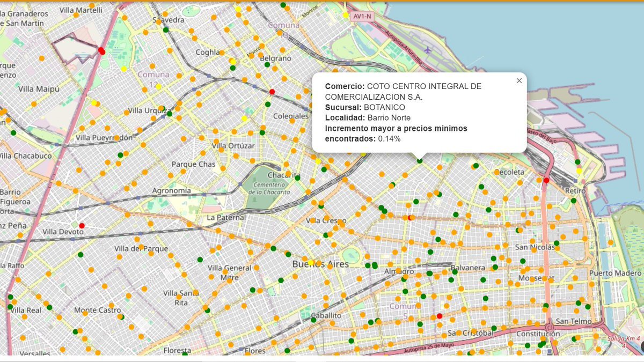The height and width of the screenshot is (362, 644).
Task: Select the green marker below Villa Devoto
Action: coord(80,255)
